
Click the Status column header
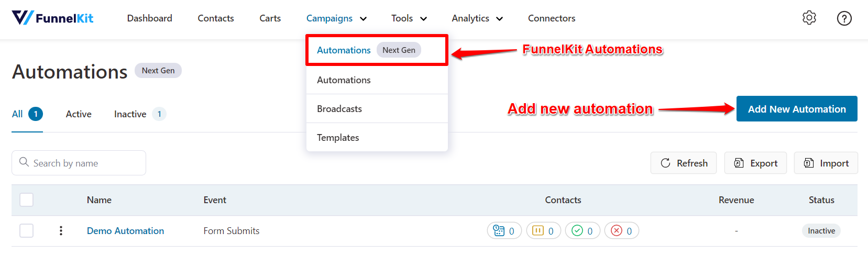[821, 200]
